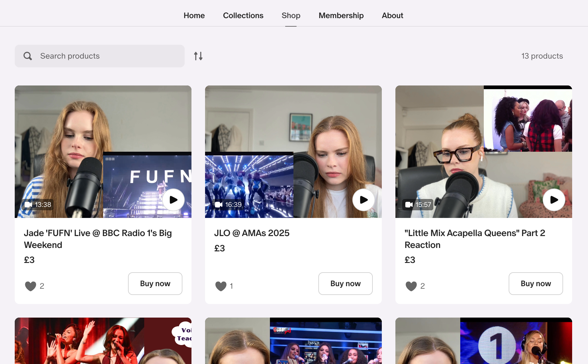
Task: Open the red concert thumbnail card
Action: click(103, 341)
